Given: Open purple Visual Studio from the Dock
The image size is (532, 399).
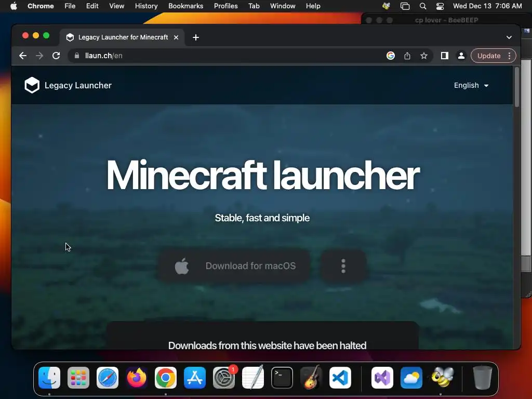Looking at the screenshot, I should pyautogui.click(x=382, y=378).
